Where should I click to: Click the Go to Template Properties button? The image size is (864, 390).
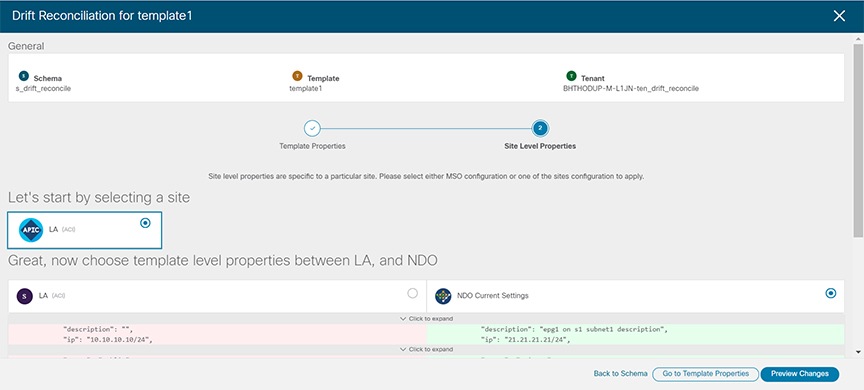coord(705,373)
